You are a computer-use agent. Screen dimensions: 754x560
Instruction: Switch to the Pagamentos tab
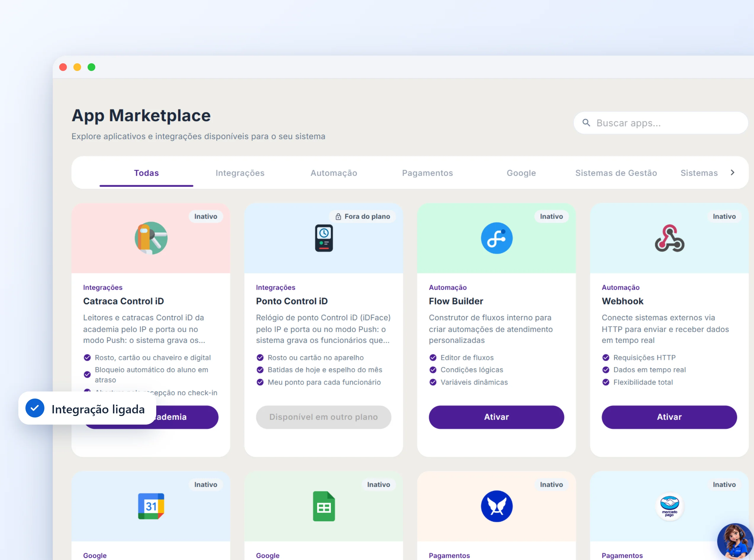click(x=427, y=173)
